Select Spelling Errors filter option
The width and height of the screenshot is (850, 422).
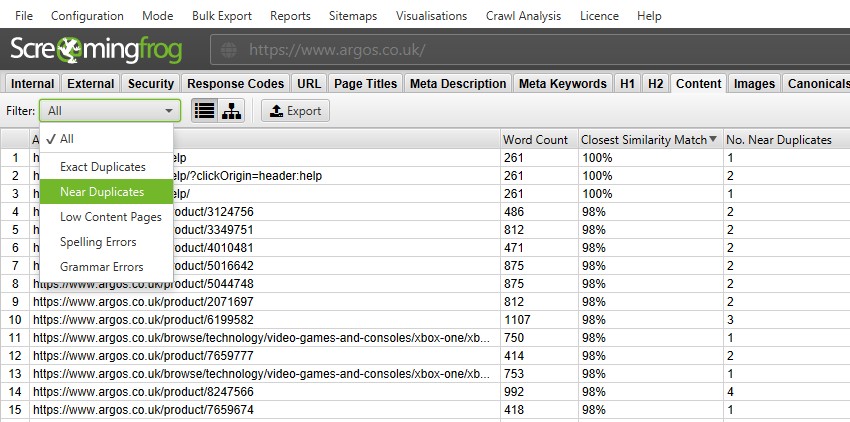click(x=98, y=242)
